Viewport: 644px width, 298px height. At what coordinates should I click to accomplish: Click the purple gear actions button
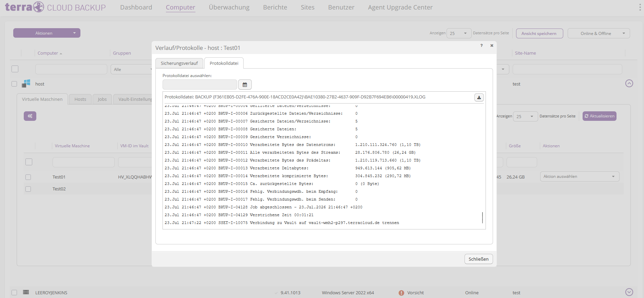point(30,116)
